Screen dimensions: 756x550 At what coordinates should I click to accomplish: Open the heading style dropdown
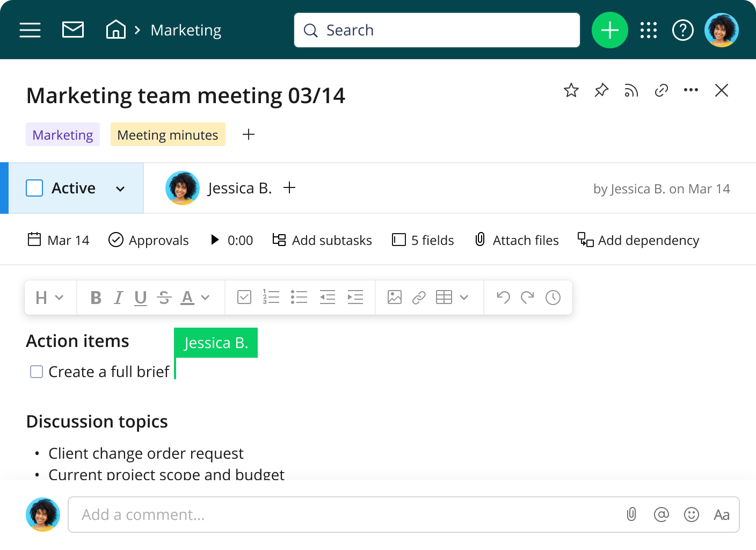[49, 297]
